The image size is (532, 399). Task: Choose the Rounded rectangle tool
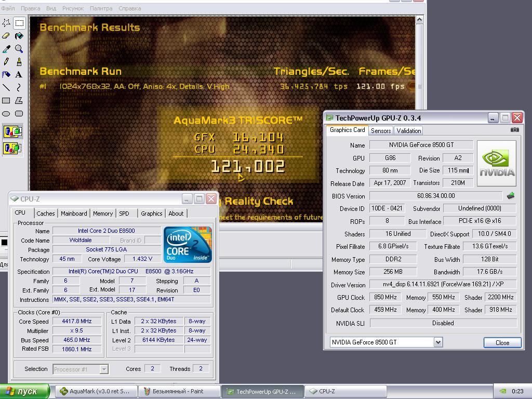[x=19, y=113]
